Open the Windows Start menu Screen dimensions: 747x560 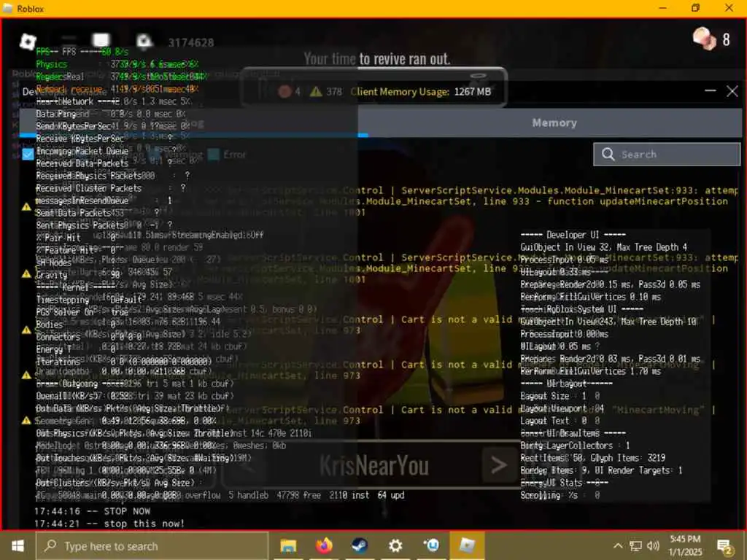[18, 545]
